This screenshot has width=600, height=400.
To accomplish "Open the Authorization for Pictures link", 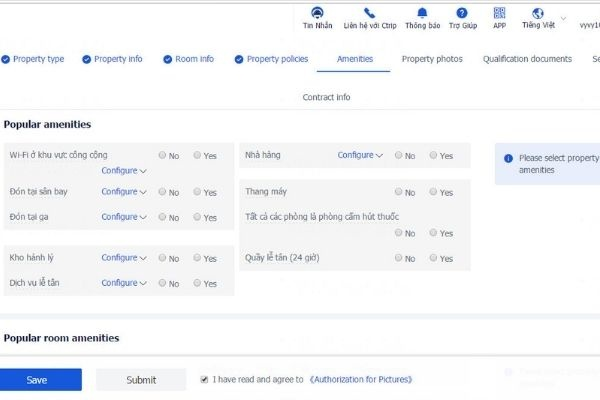I will [361, 379].
